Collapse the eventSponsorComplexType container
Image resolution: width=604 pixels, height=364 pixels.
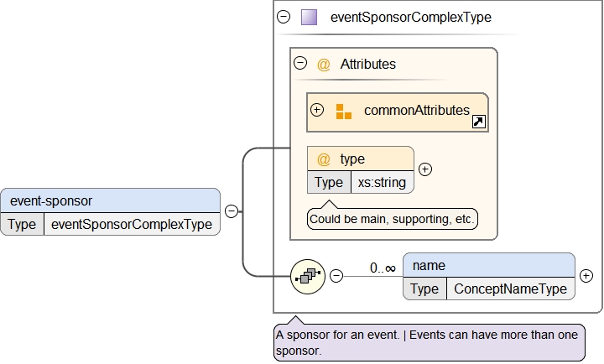(x=284, y=17)
